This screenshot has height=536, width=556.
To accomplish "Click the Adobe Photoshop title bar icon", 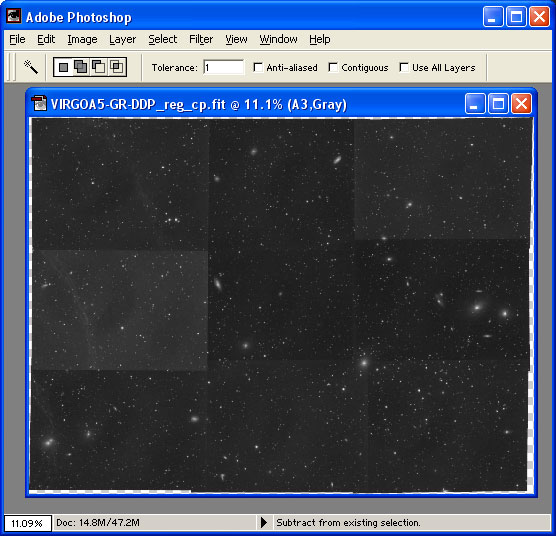I will 14,16.
